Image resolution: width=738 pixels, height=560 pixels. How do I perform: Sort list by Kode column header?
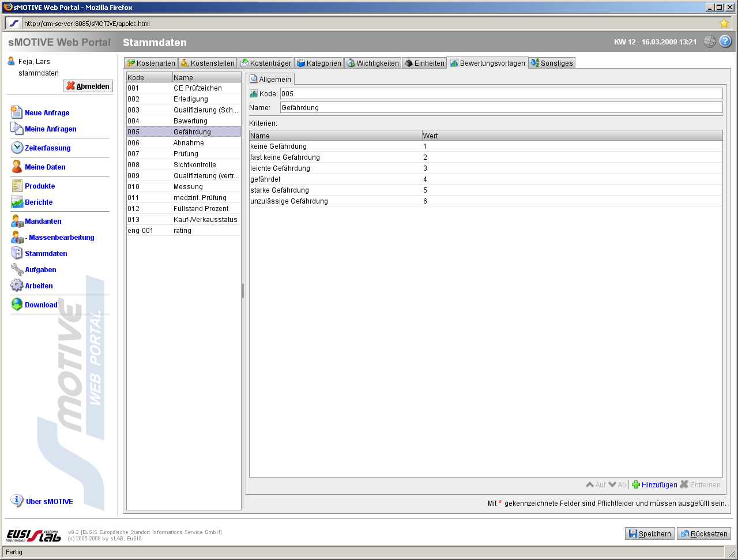[149, 77]
